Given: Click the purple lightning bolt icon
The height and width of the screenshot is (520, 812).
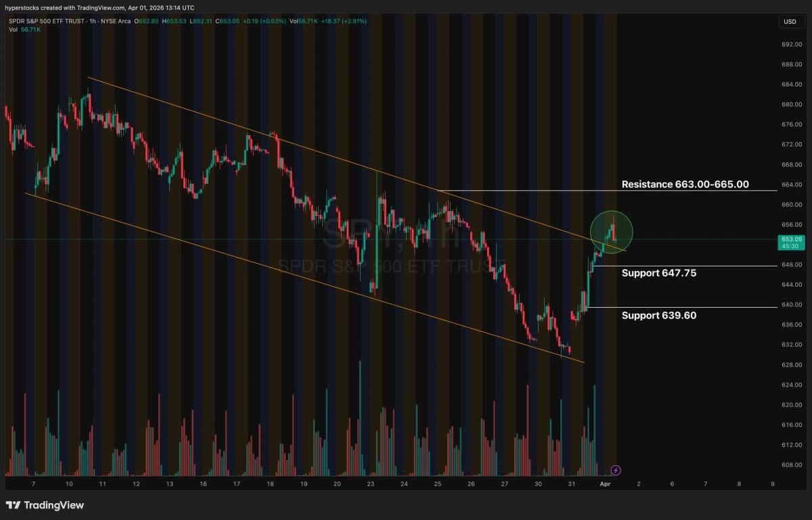Looking at the screenshot, I should point(616,470).
